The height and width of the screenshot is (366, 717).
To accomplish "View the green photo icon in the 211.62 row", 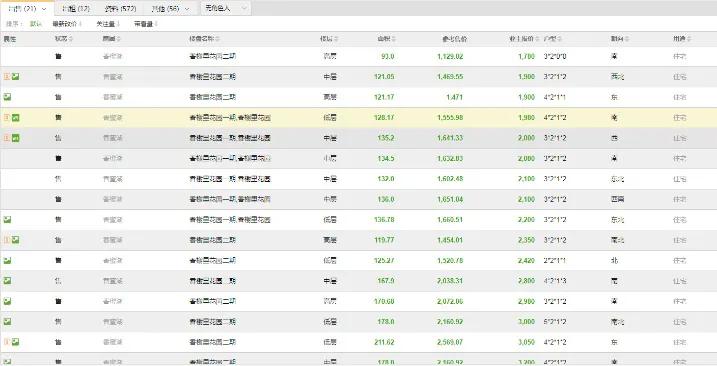I will 16,342.
